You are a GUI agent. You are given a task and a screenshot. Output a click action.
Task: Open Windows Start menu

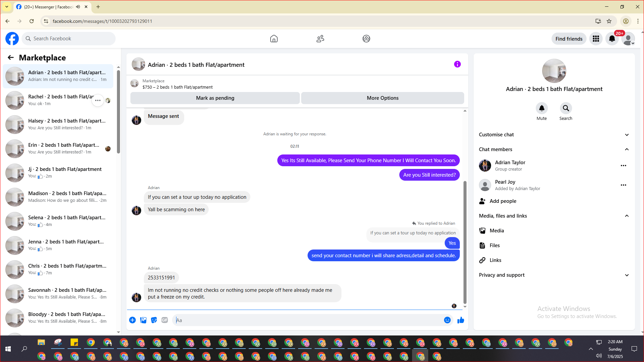tap(8, 349)
